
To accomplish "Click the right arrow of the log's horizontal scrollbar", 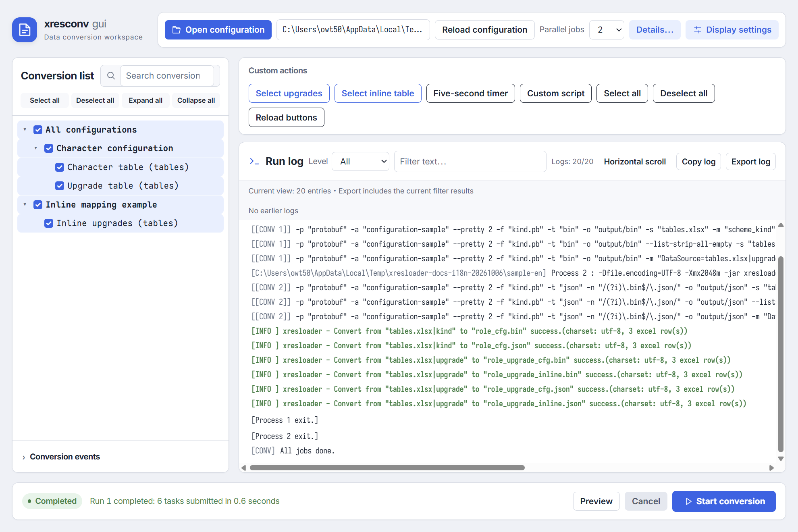I will click(x=771, y=468).
